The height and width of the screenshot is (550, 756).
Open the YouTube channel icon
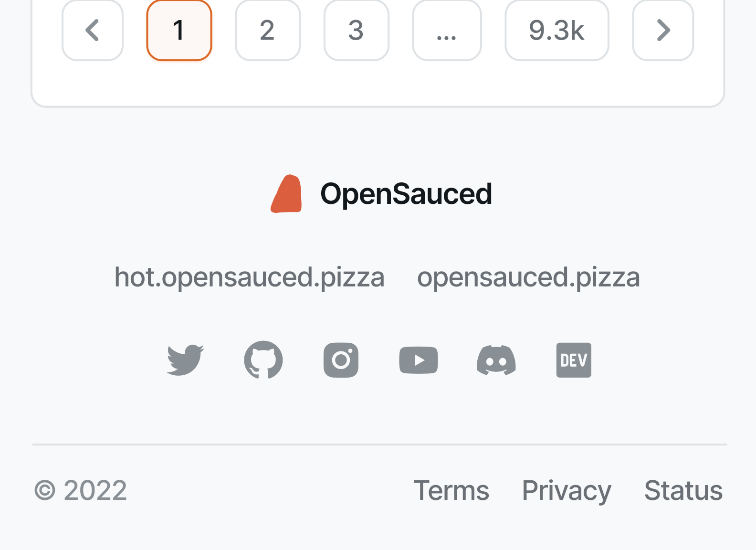(418, 360)
